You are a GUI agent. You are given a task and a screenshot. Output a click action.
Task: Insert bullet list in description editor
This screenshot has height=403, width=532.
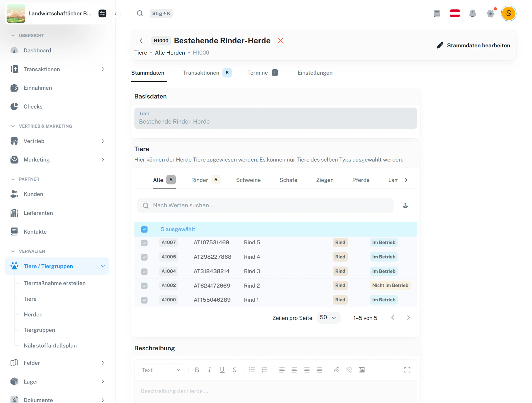click(x=252, y=370)
